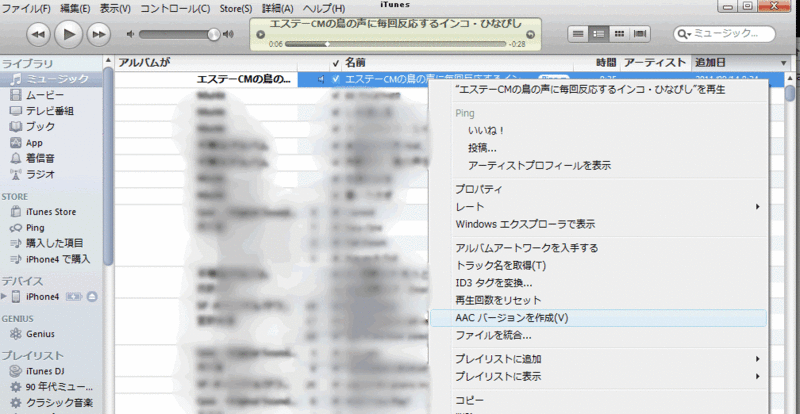The image size is (800, 414).
Task: Uncheck the エステーCM track checkbox
Action: (336, 80)
